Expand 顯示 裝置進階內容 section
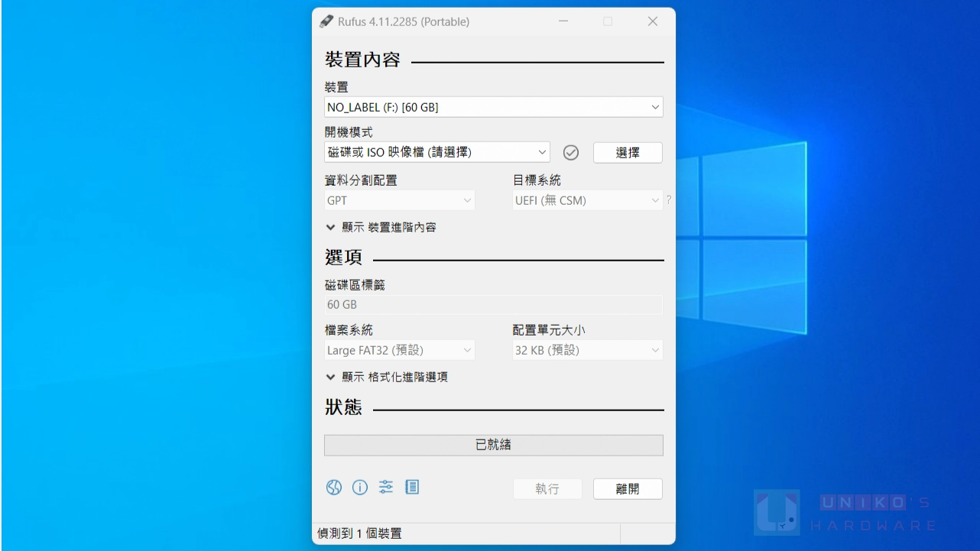 pyautogui.click(x=381, y=228)
